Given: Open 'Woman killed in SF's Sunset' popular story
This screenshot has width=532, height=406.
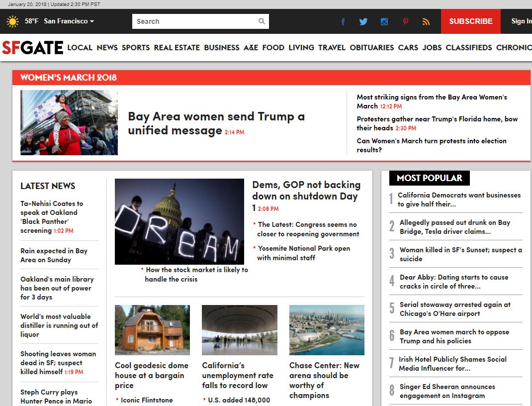Looking at the screenshot, I should click(461, 254).
